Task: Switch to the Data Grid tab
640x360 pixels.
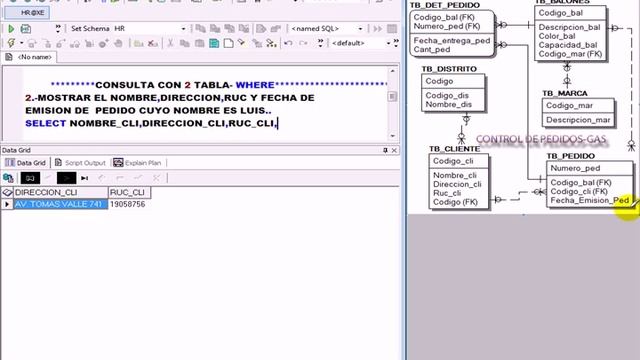Action: coord(25,163)
